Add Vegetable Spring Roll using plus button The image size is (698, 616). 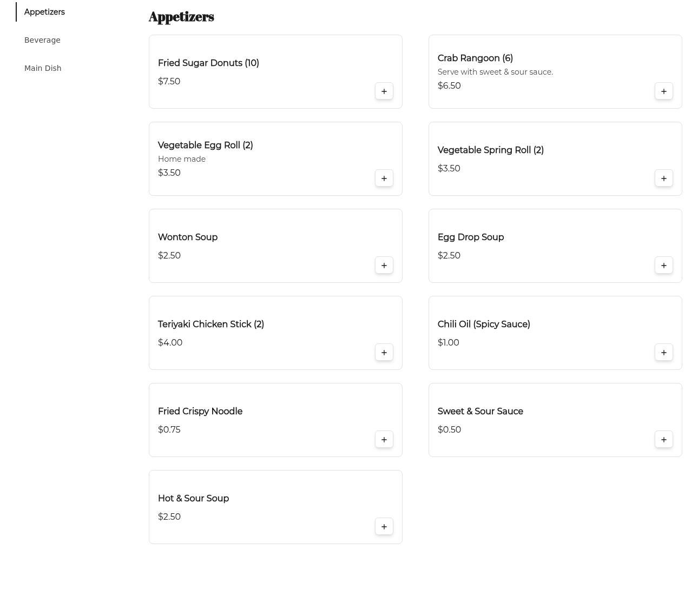tap(663, 178)
